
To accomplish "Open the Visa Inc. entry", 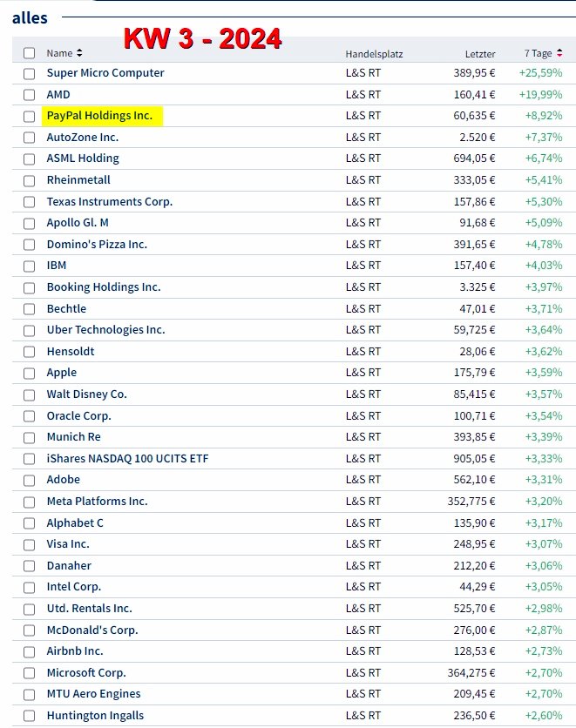I will tap(68, 543).
